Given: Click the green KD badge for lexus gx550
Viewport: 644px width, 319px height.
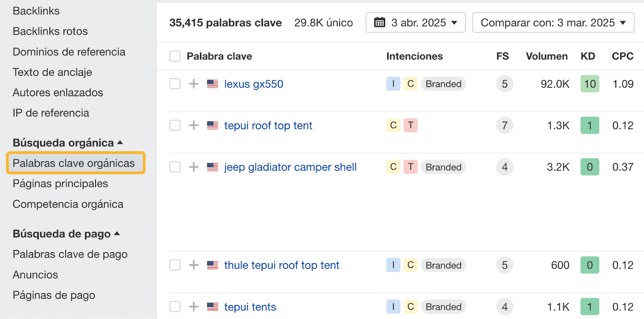Looking at the screenshot, I should point(589,84).
